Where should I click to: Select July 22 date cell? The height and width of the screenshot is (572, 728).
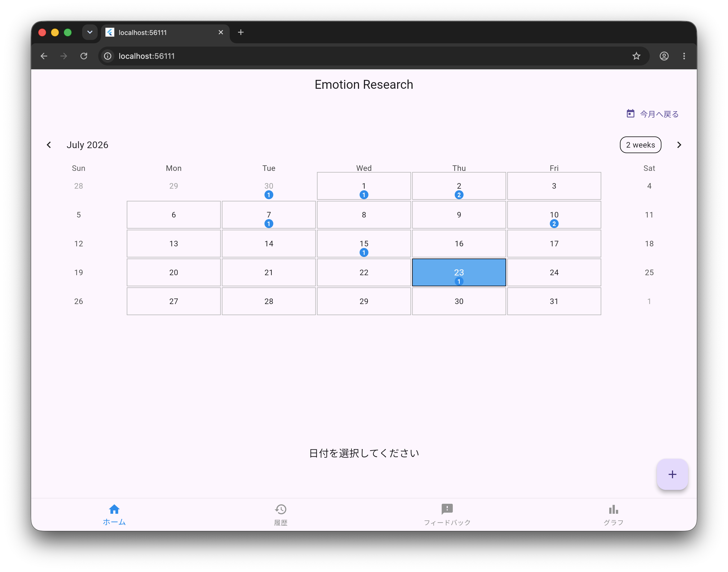pos(364,272)
